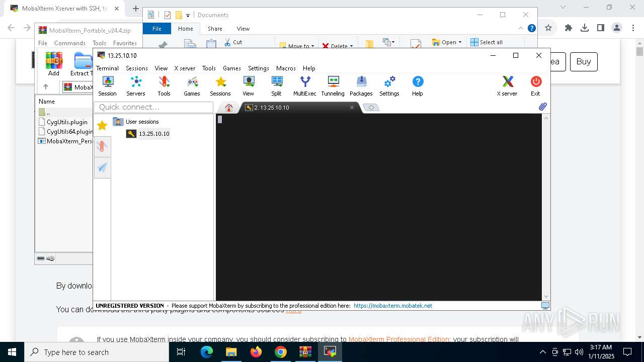This screenshot has height=362, width=644.
Task: Click the WinRAR Add icon
Action: 54,64
